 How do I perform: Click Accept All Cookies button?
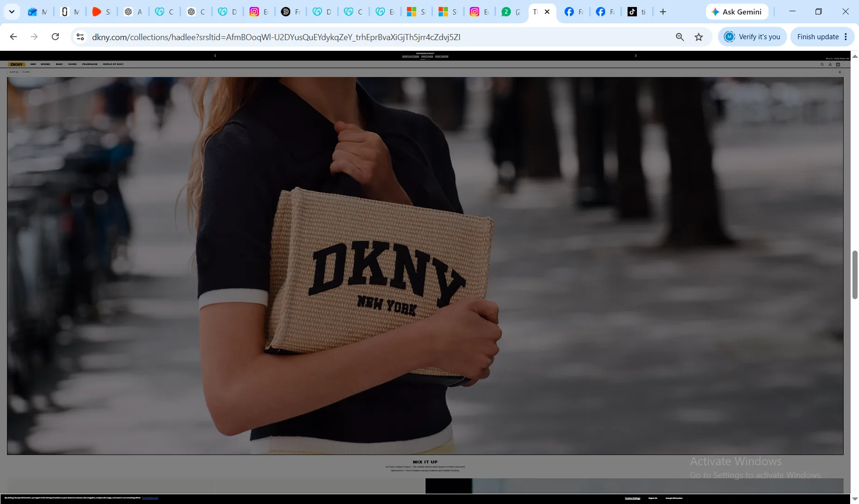click(674, 498)
